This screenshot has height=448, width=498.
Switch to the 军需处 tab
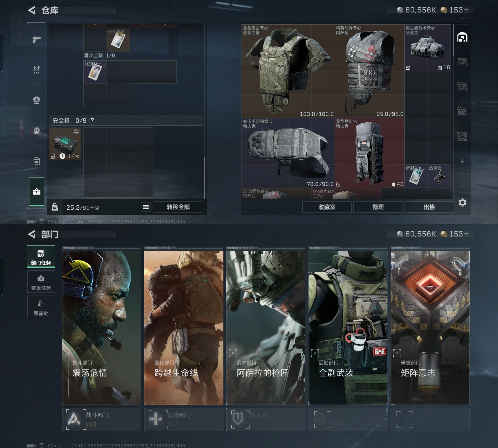pos(41,307)
